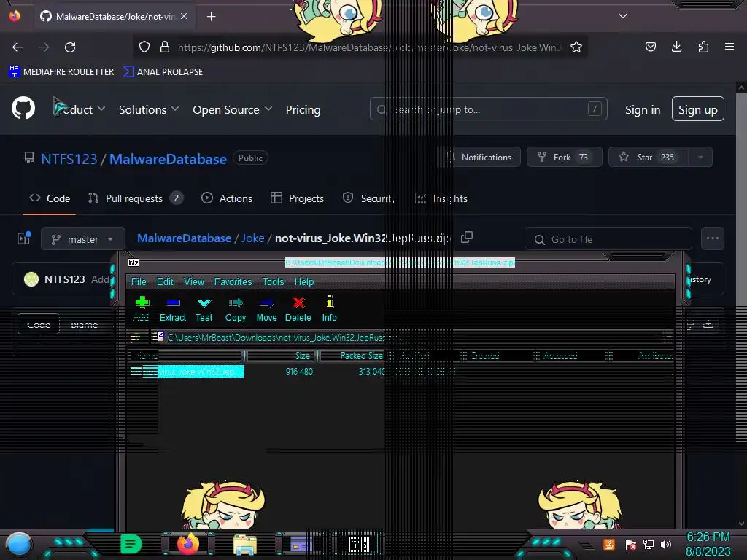Reload the Firefox page
This screenshot has width=747, height=560.
[x=70, y=47]
